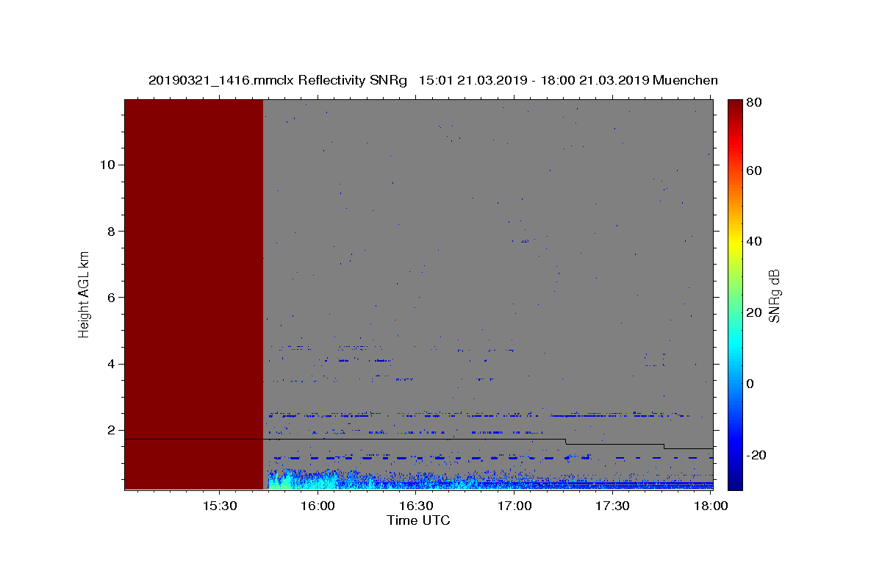
Task: Click the colorbar value 20
Action: click(x=753, y=312)
